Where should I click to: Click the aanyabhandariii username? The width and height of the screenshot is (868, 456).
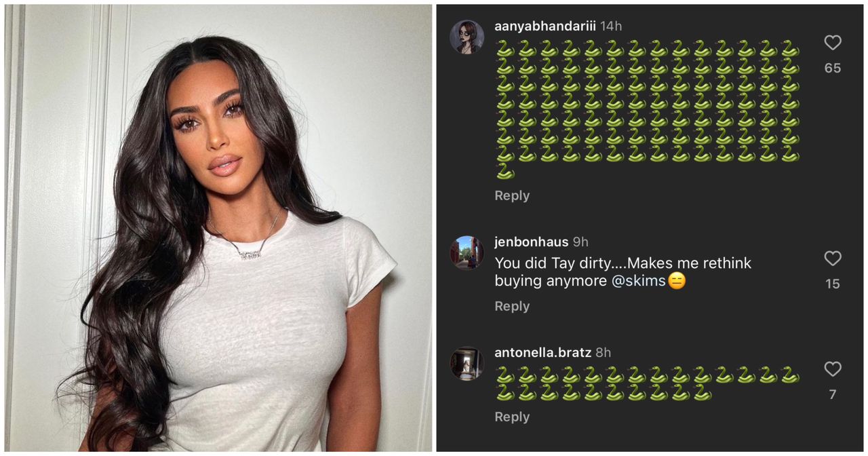(x=545, y=26)
